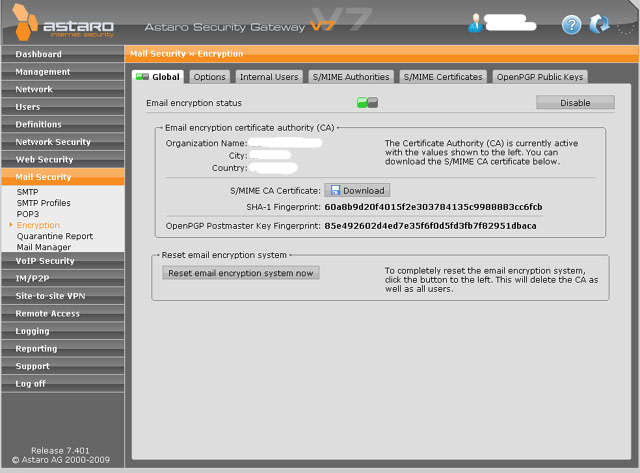Click the floppy disk Download icon
Image resolution: width=640 pixels, height=473 pixels.
tap(335, 190)
